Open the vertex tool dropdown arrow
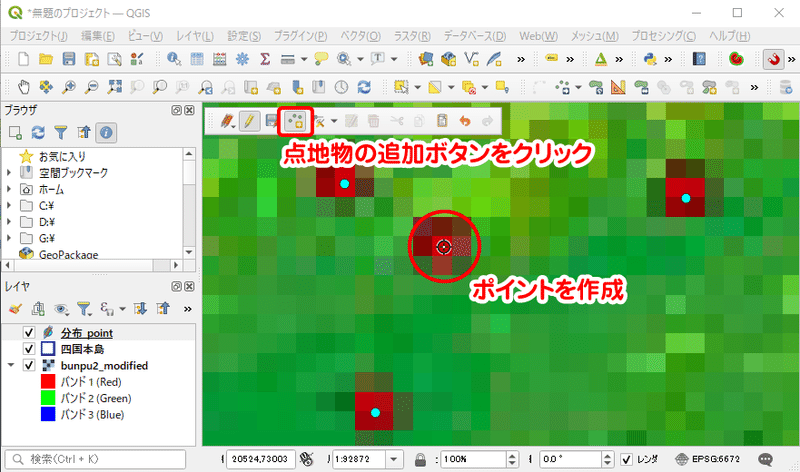Viewport: 800px width, 472px height. click(334, 121)
